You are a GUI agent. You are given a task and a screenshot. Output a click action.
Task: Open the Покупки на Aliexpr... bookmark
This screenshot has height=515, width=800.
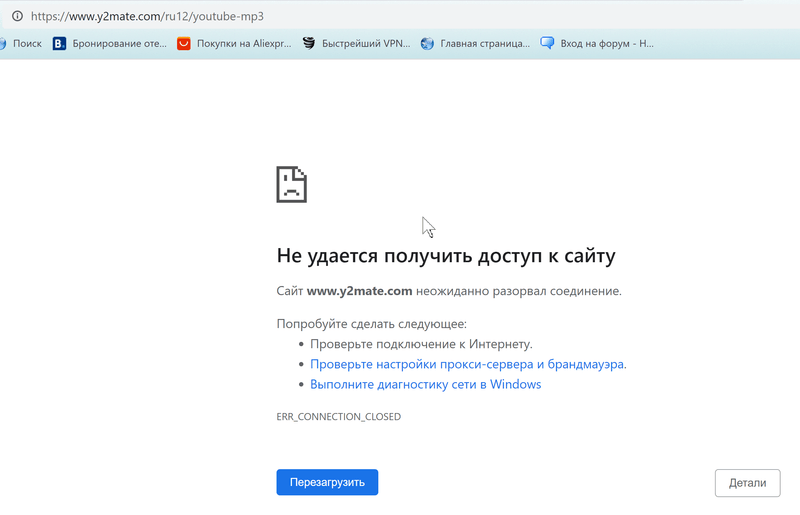coord(244,43)
